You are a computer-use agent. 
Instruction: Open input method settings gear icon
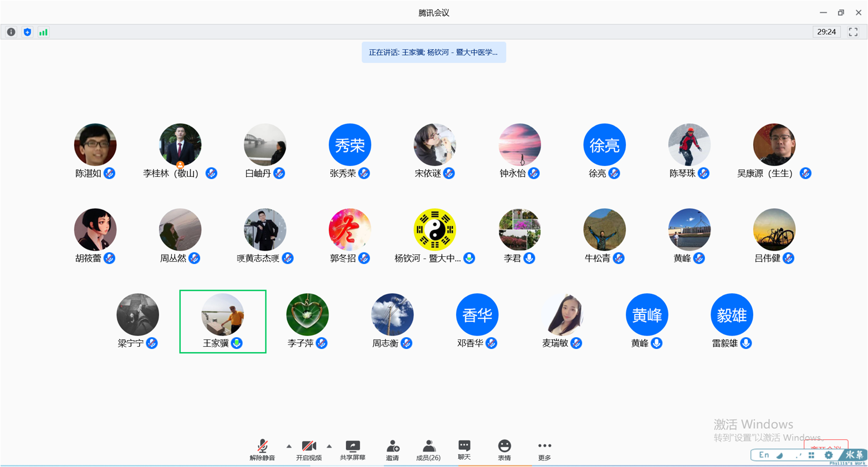click(828, 455)
